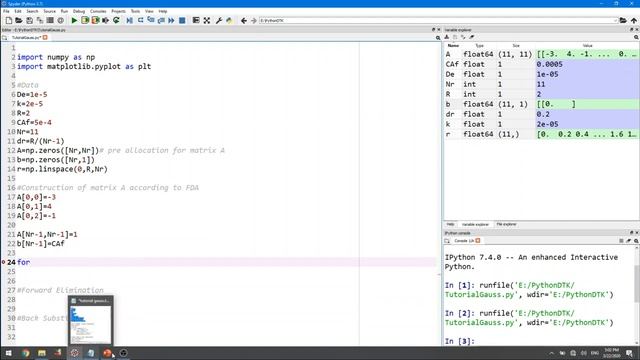The height and width of the screenshot is (360, 640).
Task: Close the TutorialGauss.py editor tab
Action: click(45, 38)
